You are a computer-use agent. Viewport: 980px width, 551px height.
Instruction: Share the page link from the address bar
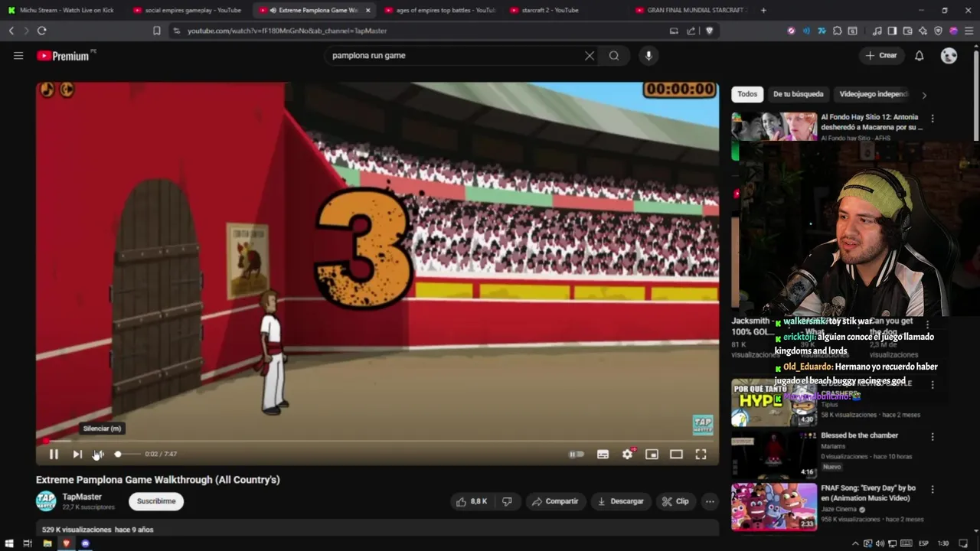pyautogui.click(x=691, y=31)
